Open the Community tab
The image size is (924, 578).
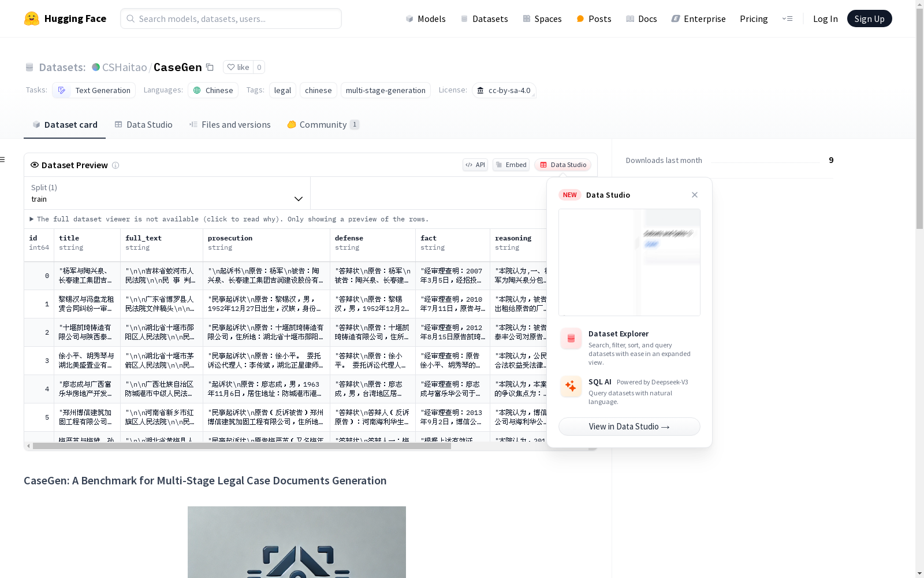(323, 124)
